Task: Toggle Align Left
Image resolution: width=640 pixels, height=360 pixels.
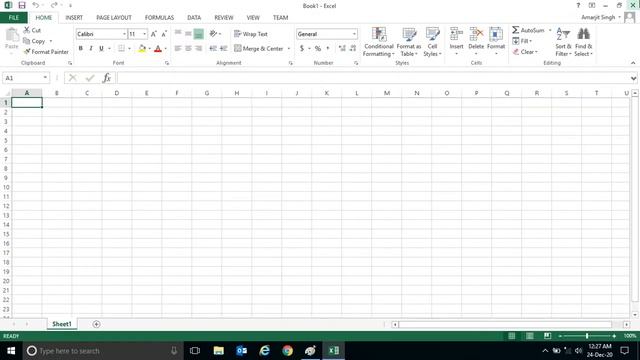Action: pos(178,49)
